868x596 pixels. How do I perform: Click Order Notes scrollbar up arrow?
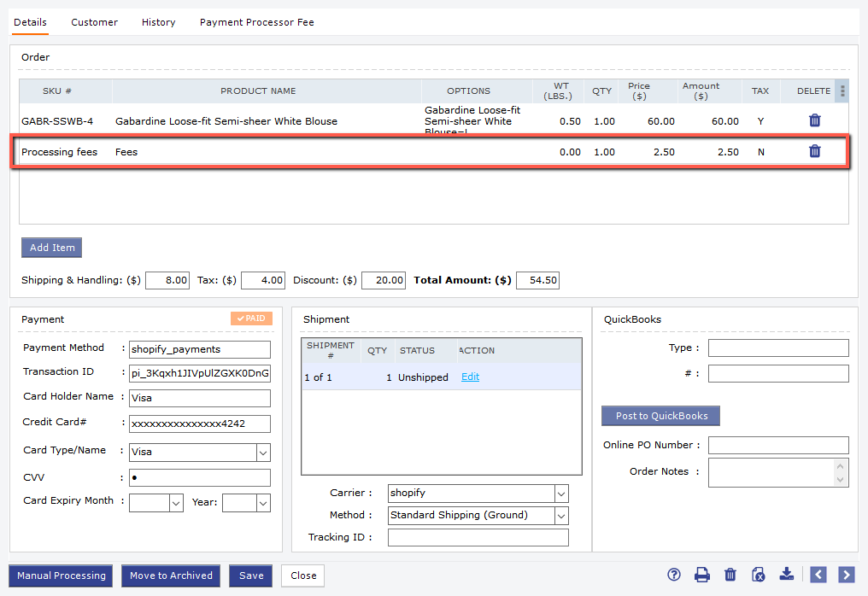coord(841,466)
